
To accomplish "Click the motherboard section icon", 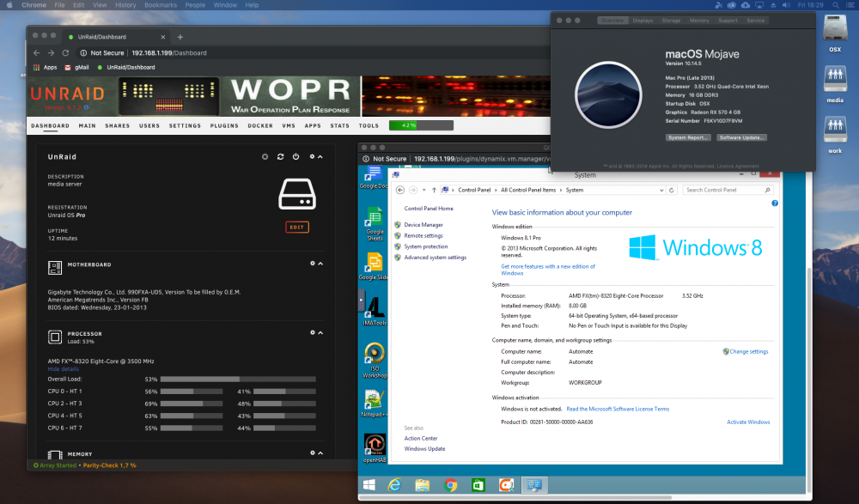I will [55, 267].
